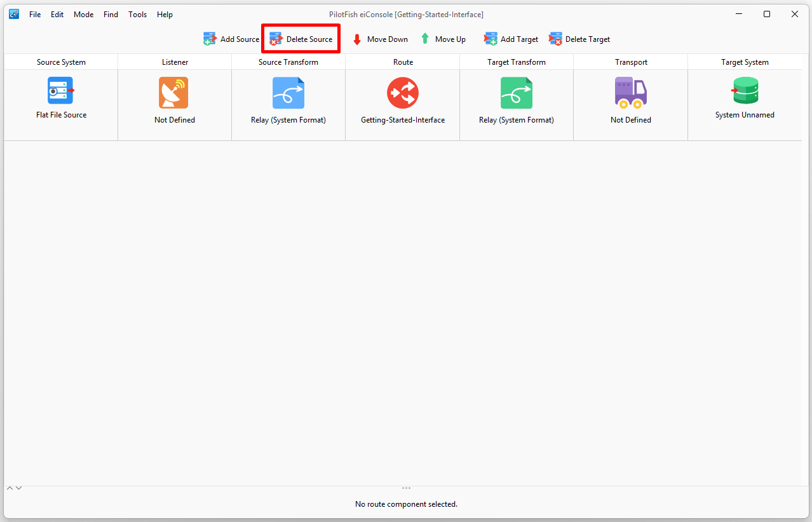Screen dimensions: 812x522
Task: Select the Listener satellite dish icon
Action: [x=173, y=93]
